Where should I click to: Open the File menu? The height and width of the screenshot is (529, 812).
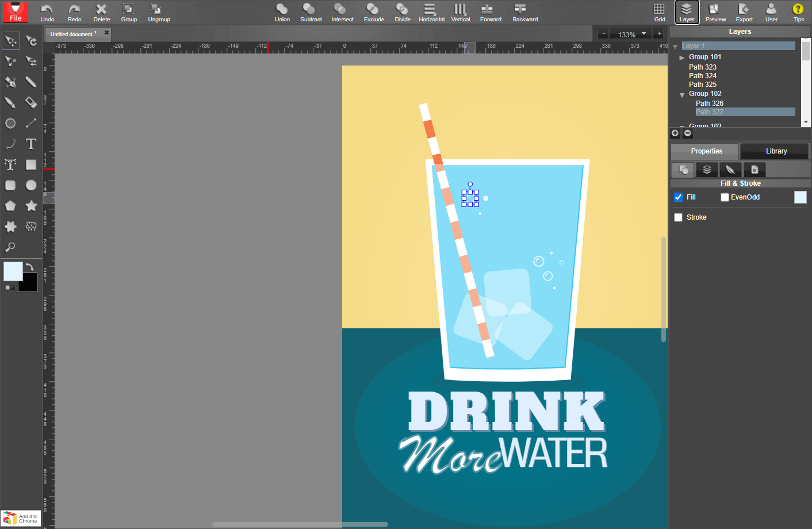pyautogui.click(x=16, y=12)
